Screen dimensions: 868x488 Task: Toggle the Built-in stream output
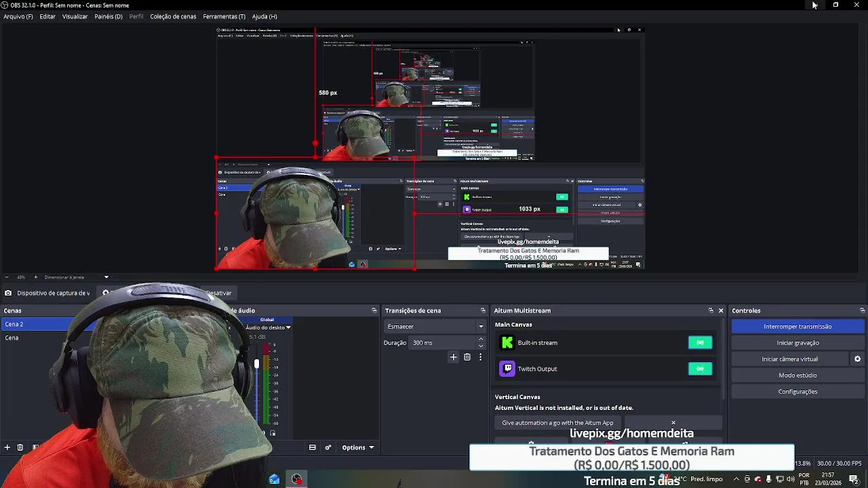pyautogui.click(x=701, y=343)
